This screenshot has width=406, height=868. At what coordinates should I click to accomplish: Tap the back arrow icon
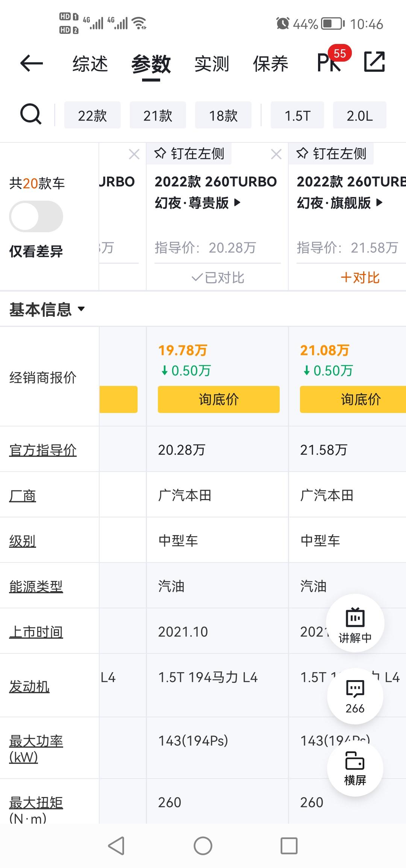click(x=32, y=63)
